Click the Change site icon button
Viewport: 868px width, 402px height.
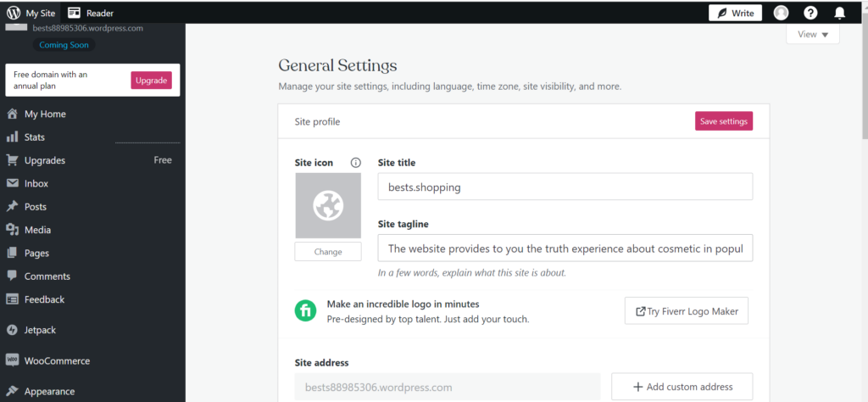coord(328,251)
